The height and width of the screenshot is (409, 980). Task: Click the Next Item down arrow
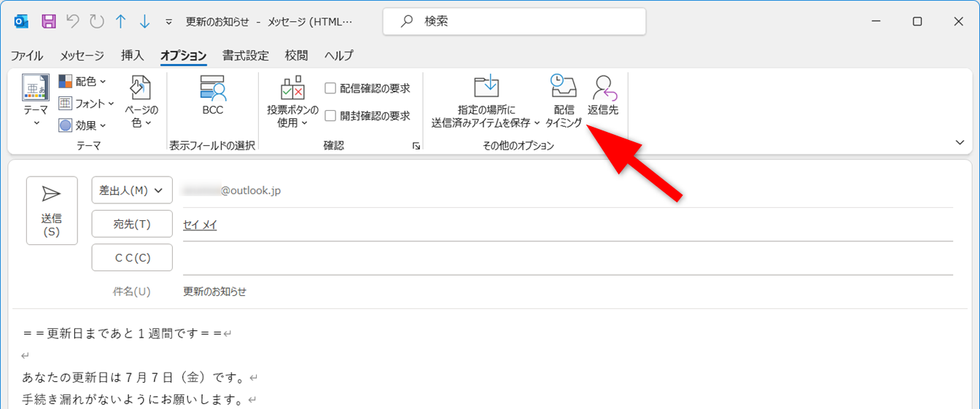pyautogui.click(x=144, y=21)
